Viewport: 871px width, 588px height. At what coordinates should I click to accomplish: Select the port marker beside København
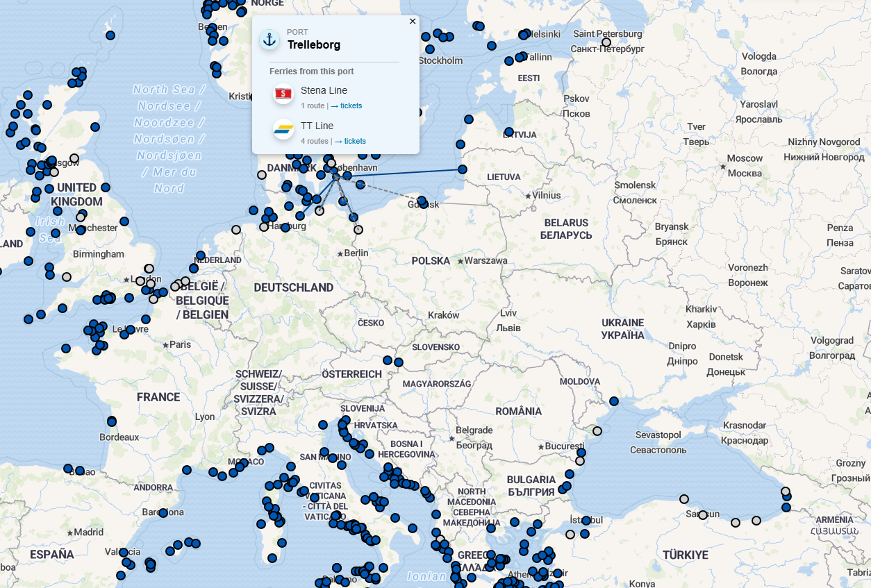coord(347,176)
